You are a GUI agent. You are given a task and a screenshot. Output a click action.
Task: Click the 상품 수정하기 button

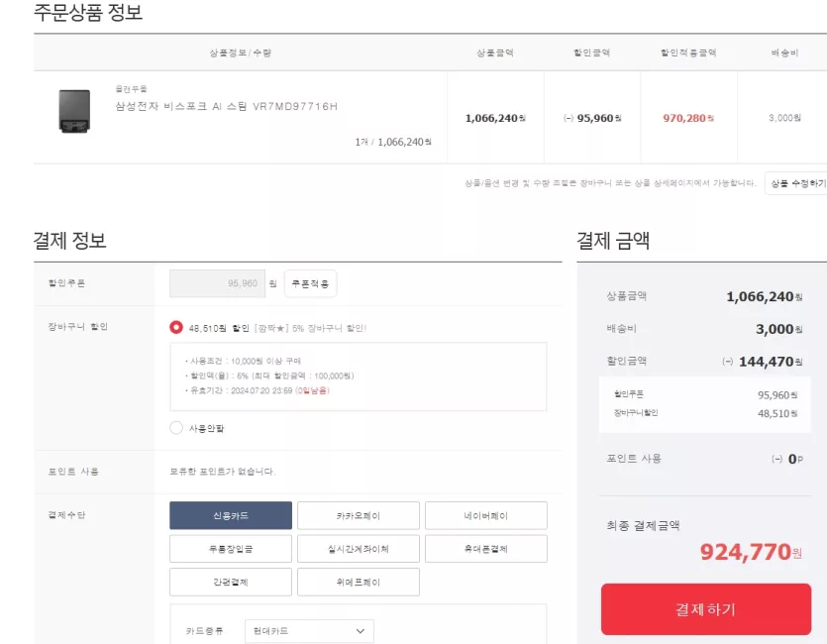point(797,183)
